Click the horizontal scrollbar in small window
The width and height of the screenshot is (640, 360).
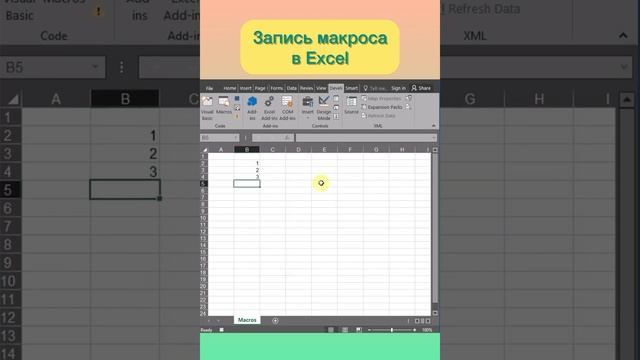[x=422, y=321]
